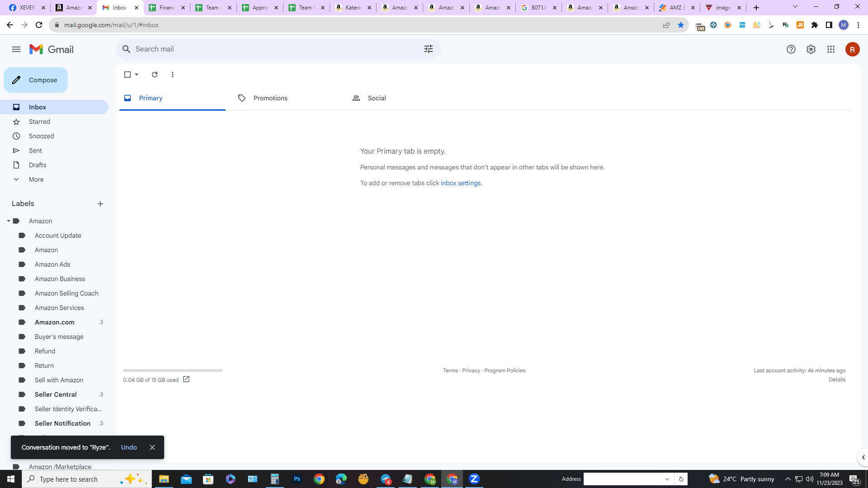
Task: Share this page from the address bar
Action: coord(666,25)
